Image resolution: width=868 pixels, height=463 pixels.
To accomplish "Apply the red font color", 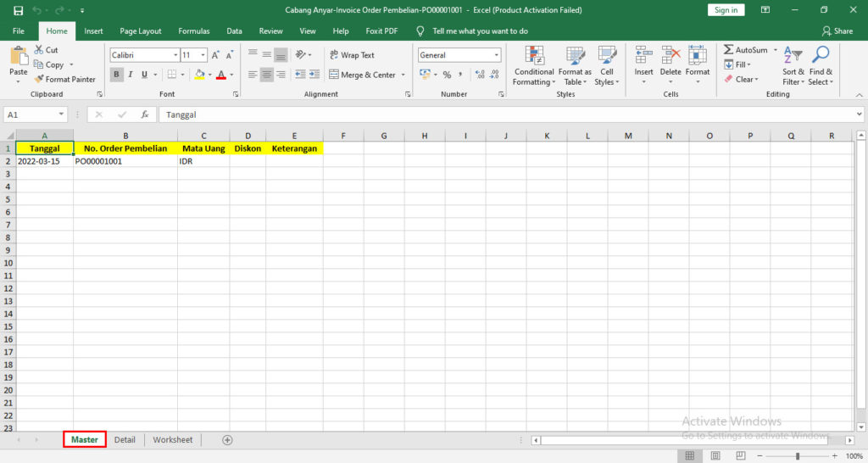I will coord(221,75).
